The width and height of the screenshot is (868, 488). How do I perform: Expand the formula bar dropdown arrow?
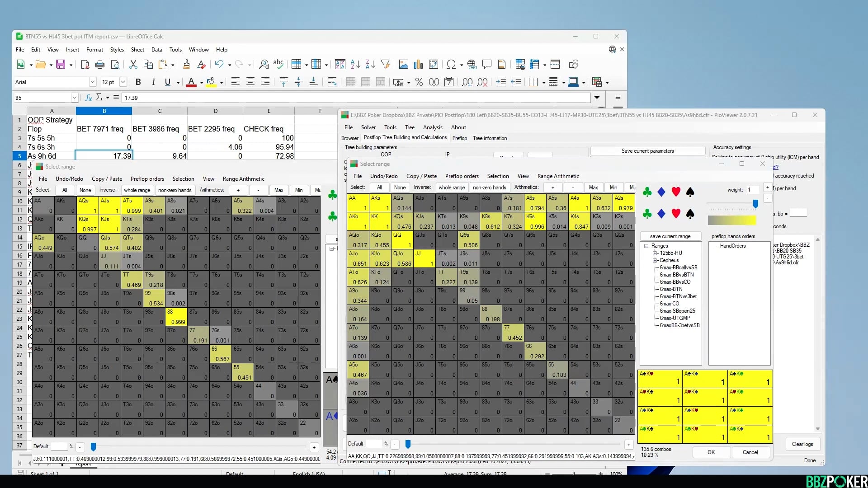[597, 98]
